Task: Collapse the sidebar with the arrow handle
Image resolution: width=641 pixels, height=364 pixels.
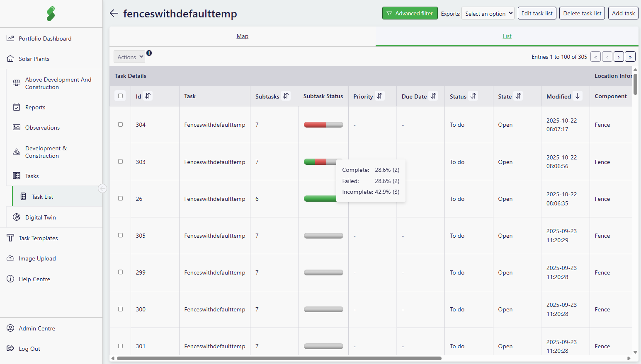Action: (102, 189)
